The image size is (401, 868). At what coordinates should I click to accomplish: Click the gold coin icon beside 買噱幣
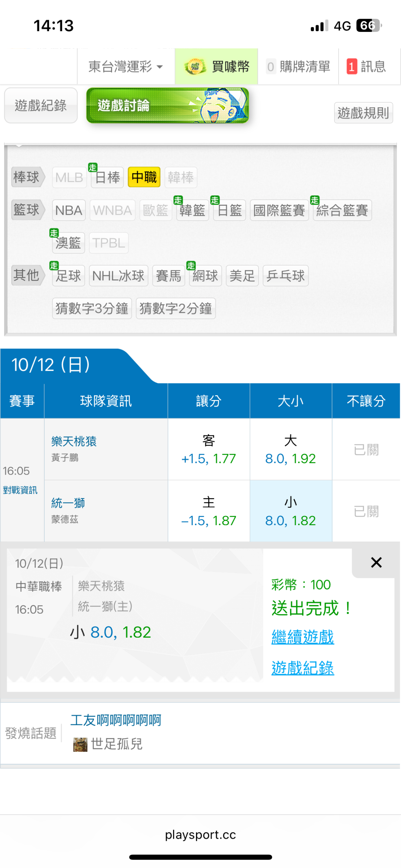click(x=195, y=67)
